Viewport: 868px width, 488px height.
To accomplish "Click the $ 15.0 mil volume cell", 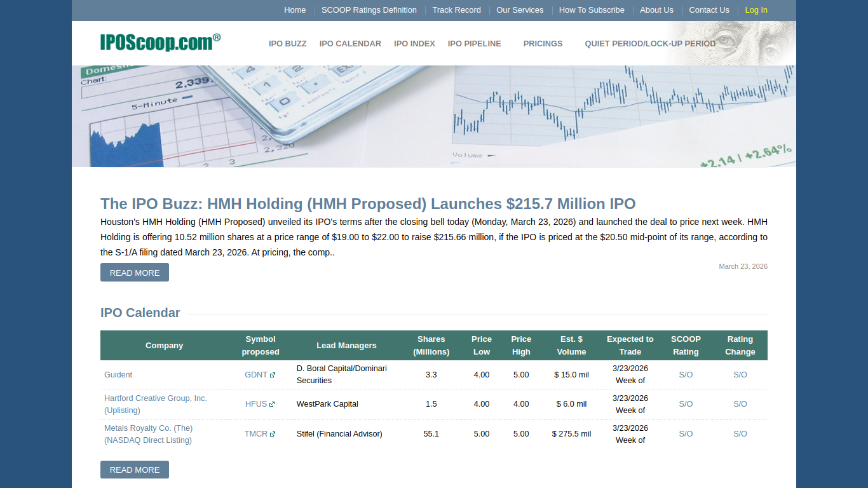I will tap(571, 375).
